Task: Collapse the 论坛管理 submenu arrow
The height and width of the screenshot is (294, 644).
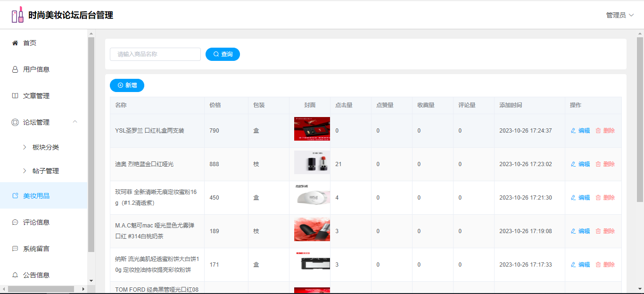Action: click(75, 122)
